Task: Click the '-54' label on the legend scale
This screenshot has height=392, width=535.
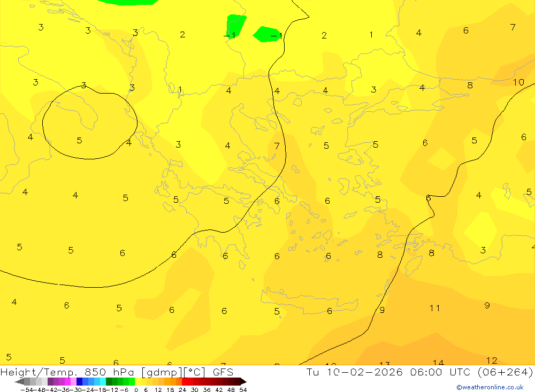Action: coord(27,390)
